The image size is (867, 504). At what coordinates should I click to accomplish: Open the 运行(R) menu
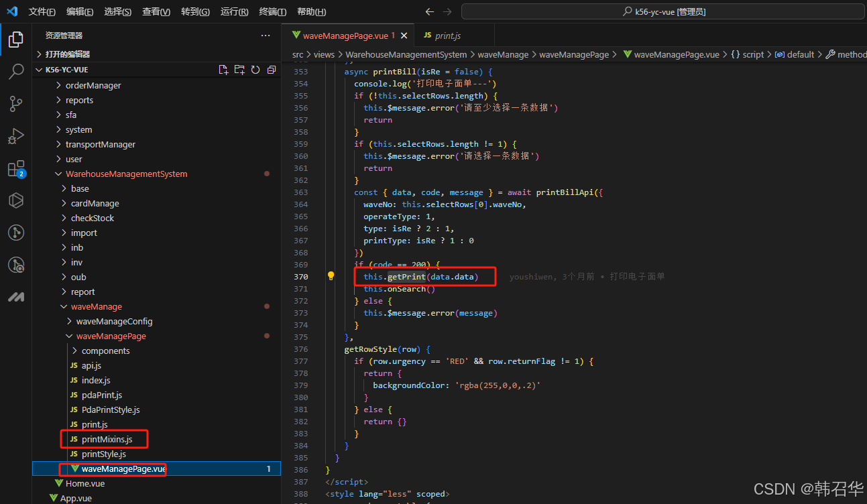pos(234,11)
